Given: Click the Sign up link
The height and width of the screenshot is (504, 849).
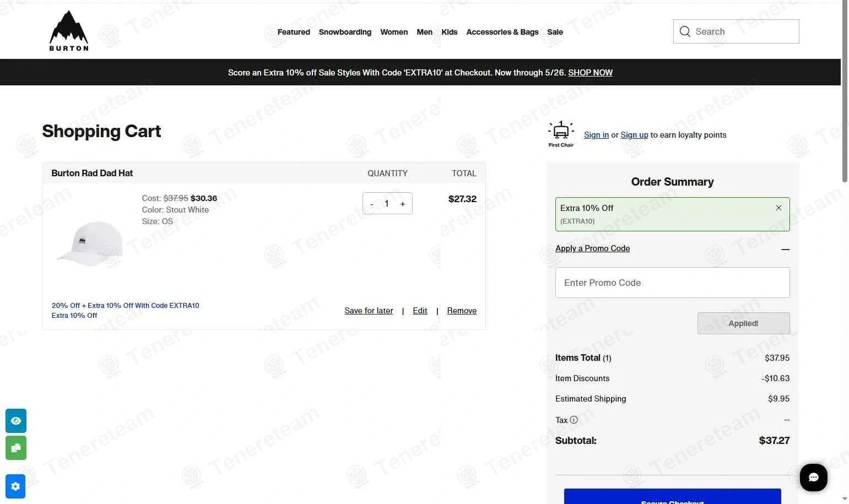Looking at the screenshot, I should (x=634, y=135).
